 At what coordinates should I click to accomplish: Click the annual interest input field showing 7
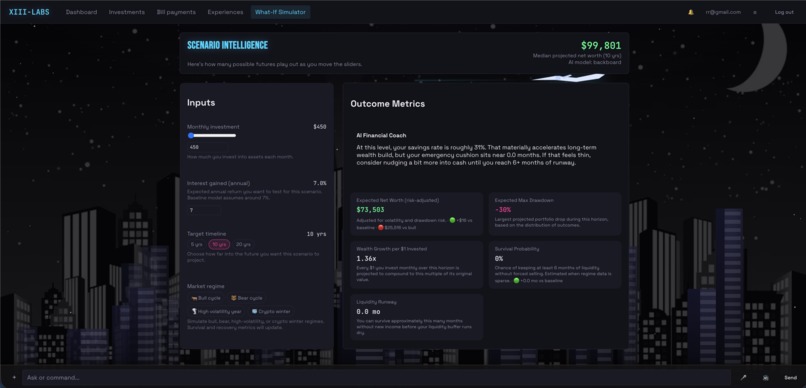point(204,210)
